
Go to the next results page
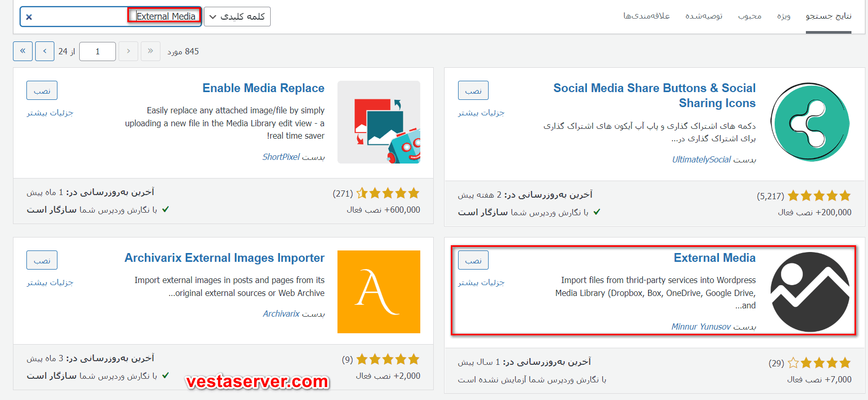pos(45,51)
